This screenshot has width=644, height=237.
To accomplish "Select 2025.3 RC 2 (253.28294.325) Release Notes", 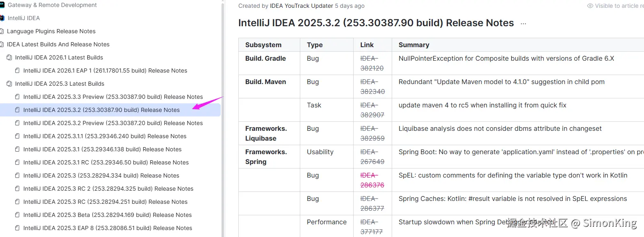I will click(x=108, y=189).
